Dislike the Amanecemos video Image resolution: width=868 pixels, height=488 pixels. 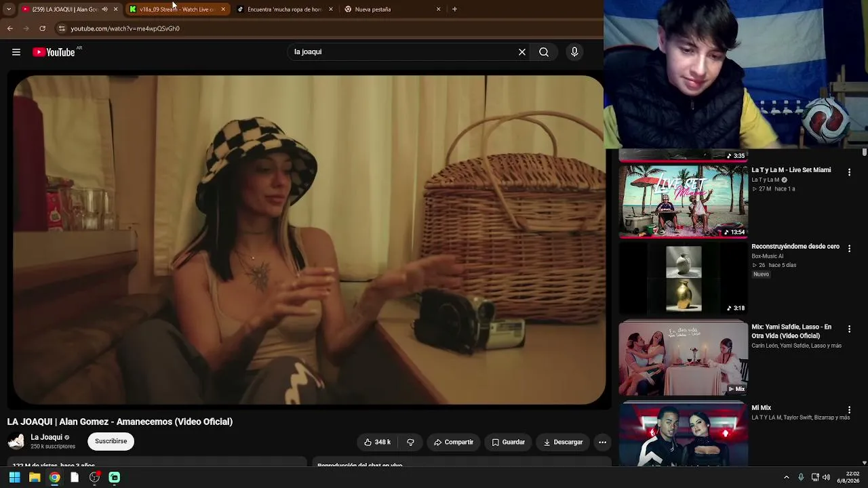(410, 442)
